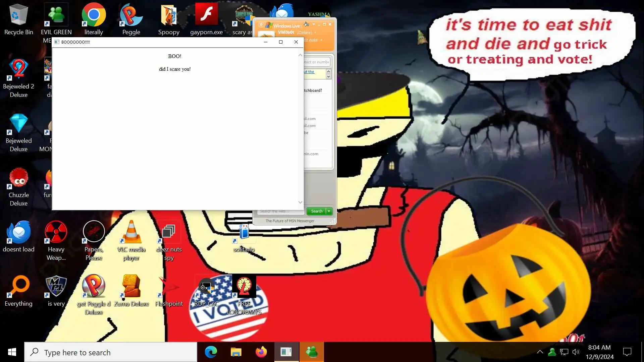Click the Messenger color scheme paintbrush icon
The image size is (644, 362).
pos(306,24)
